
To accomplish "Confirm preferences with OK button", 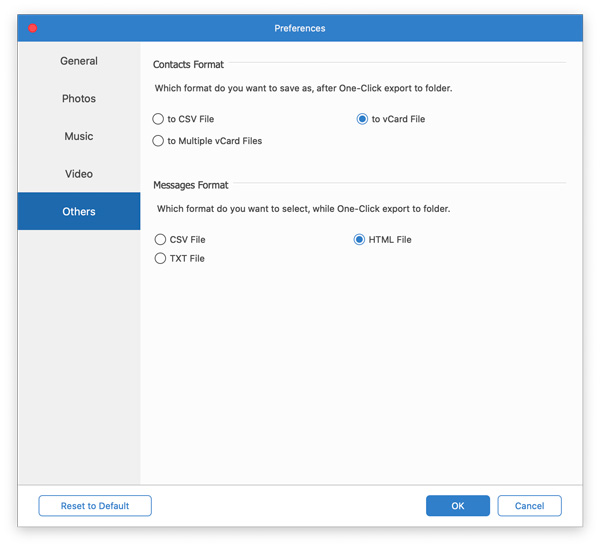I will tap(457, 506).
